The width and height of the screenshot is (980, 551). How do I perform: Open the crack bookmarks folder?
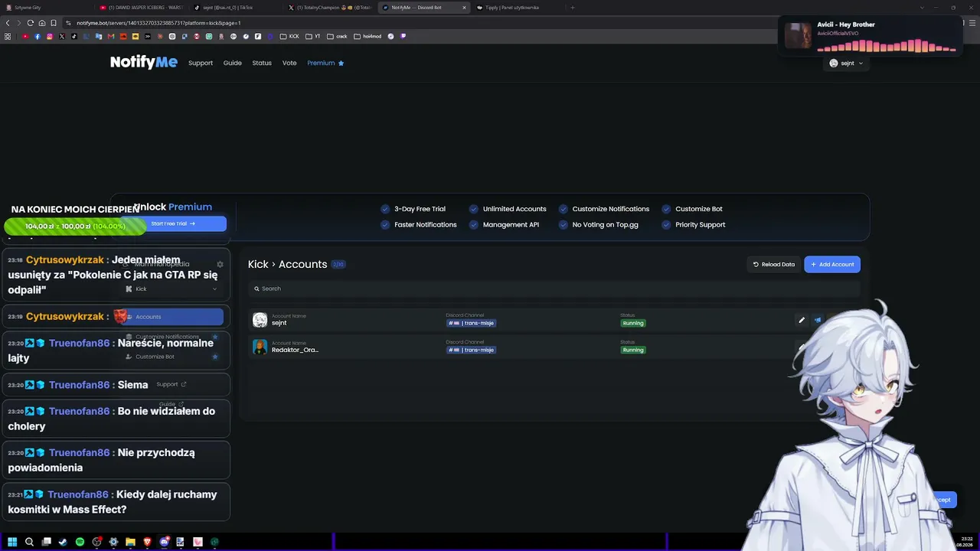click(x=337, y=36)
